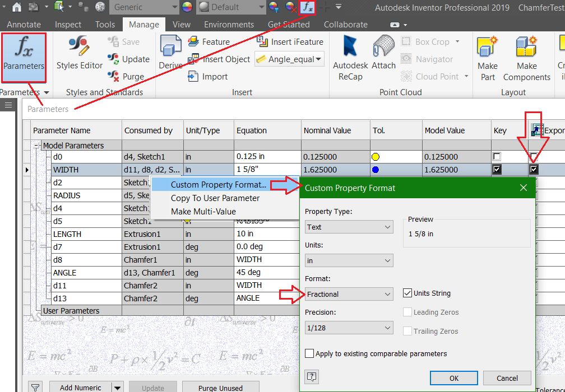Toggle the Leading Zeros checkbox
The height and width of the screenshot is (392, 565).
click(x=407, y=312)
